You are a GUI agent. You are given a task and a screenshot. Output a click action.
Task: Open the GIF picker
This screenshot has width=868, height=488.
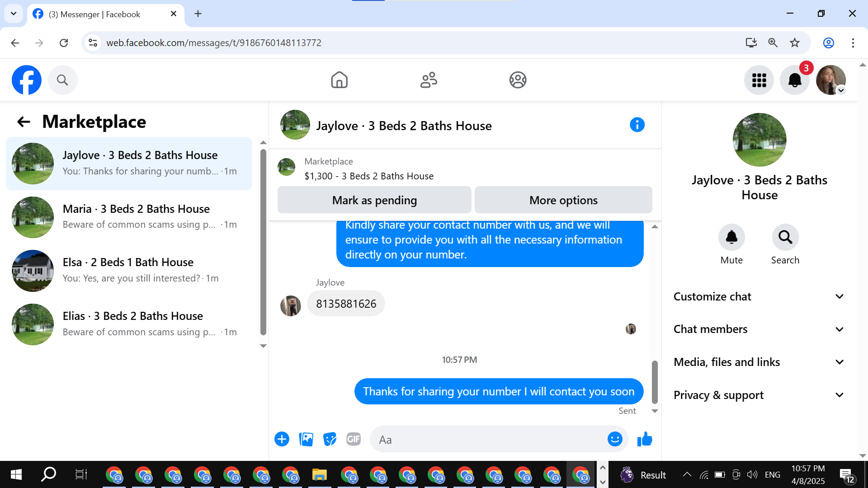pos(354,439)
